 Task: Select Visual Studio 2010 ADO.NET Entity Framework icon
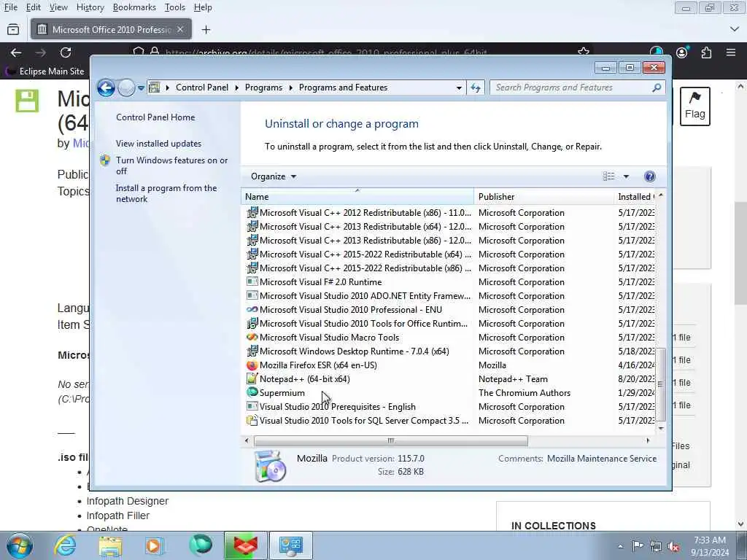(252, 296)
